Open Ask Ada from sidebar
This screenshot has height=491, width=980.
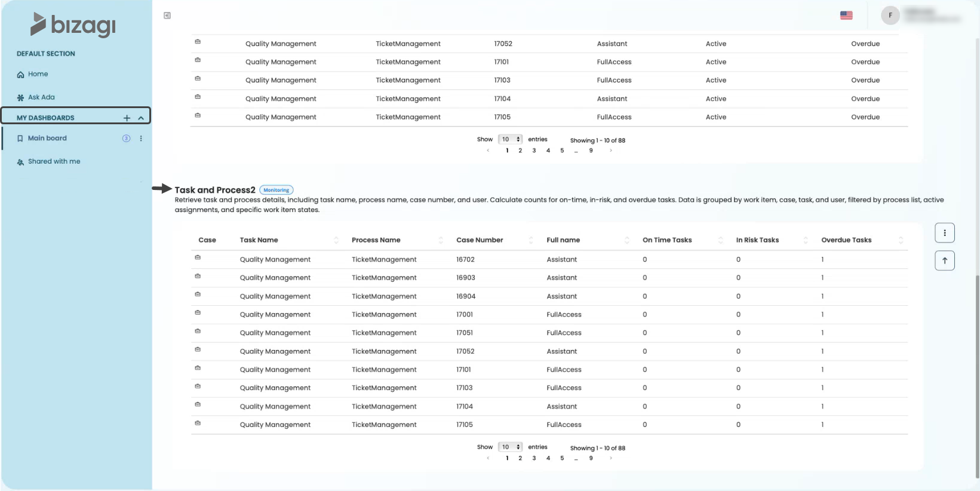click(x=41, y=97)
